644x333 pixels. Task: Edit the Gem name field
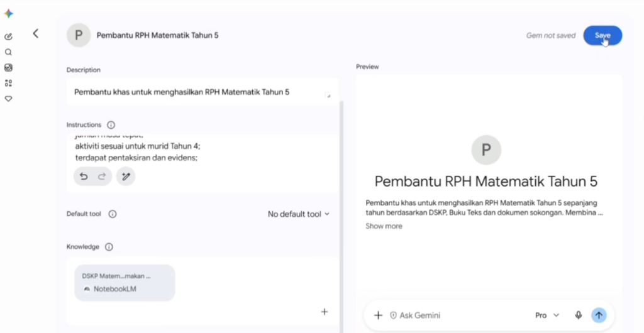tap(157, 35)
